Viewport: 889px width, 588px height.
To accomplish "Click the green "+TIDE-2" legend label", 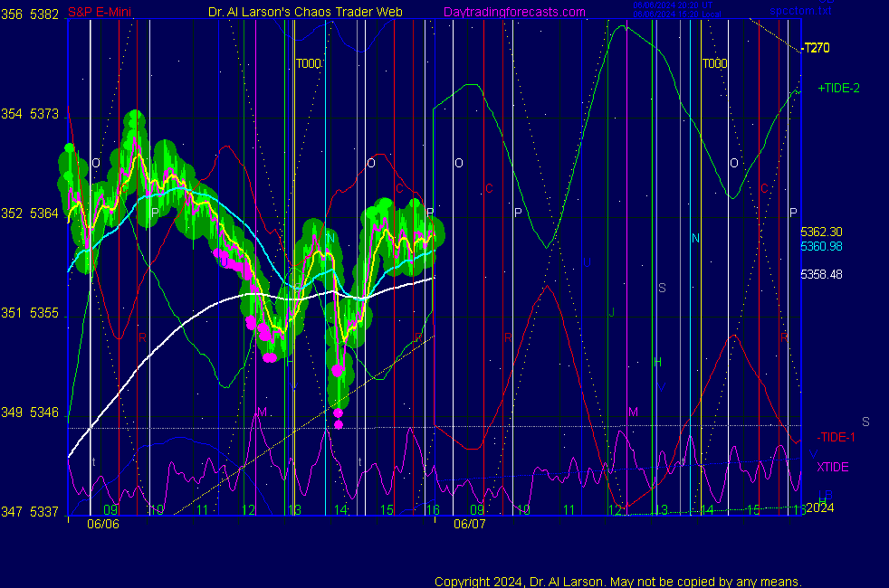I will [x=838, y=88].
